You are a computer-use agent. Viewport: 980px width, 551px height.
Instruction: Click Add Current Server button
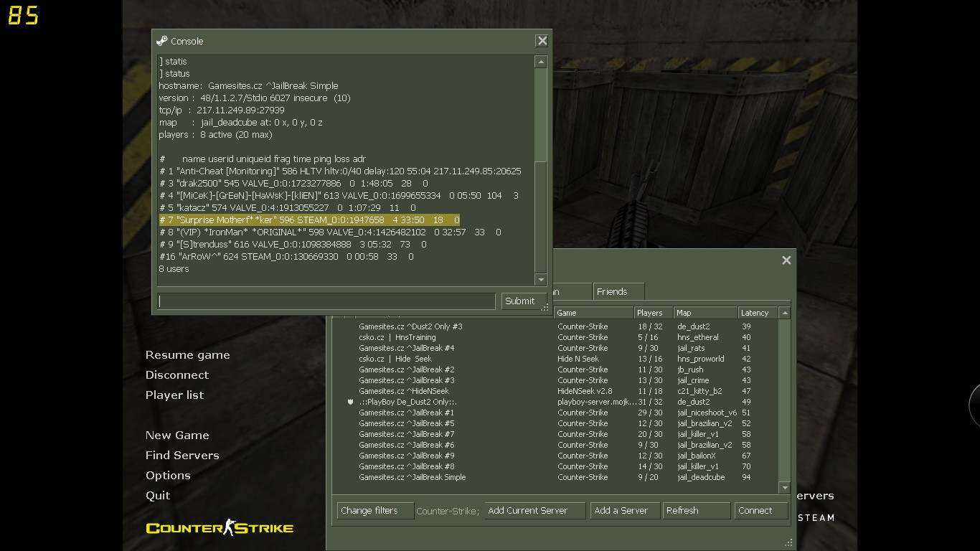click(535, 511)
